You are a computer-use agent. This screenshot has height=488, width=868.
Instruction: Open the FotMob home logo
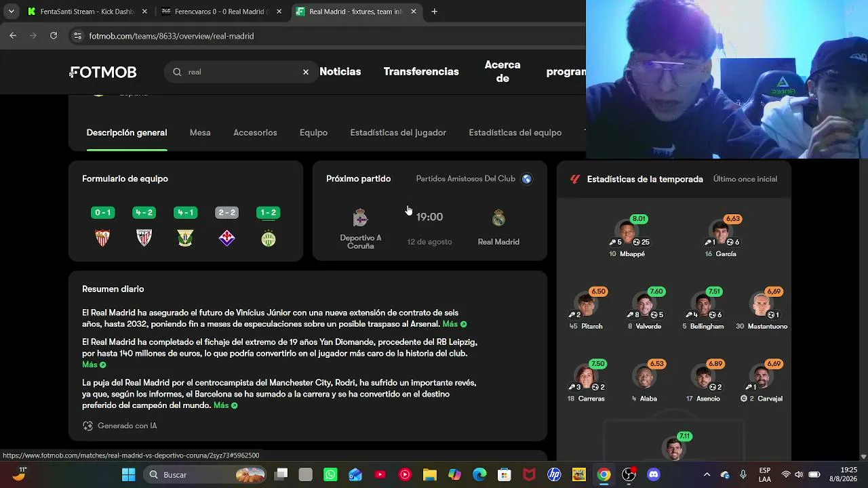coord(103,72)
